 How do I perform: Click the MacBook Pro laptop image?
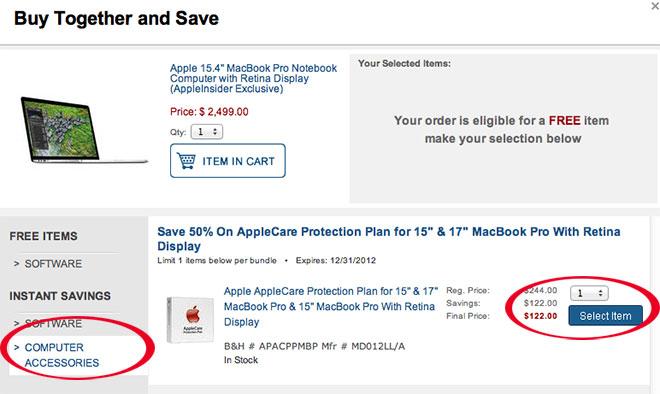84,130
